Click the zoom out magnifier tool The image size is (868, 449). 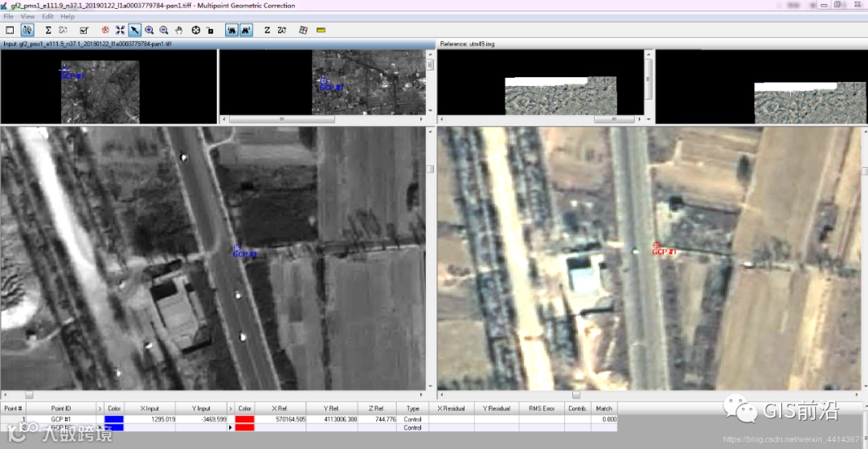tap(164, 30)
